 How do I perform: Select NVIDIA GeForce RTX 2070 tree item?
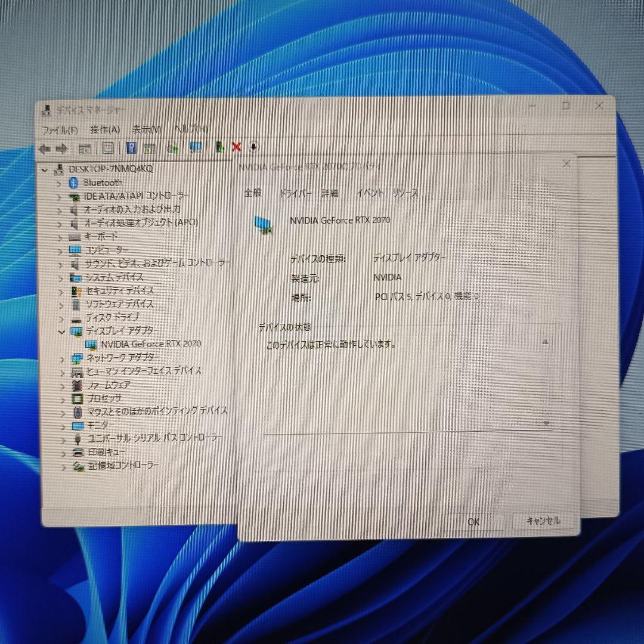[x=151, y=344]
